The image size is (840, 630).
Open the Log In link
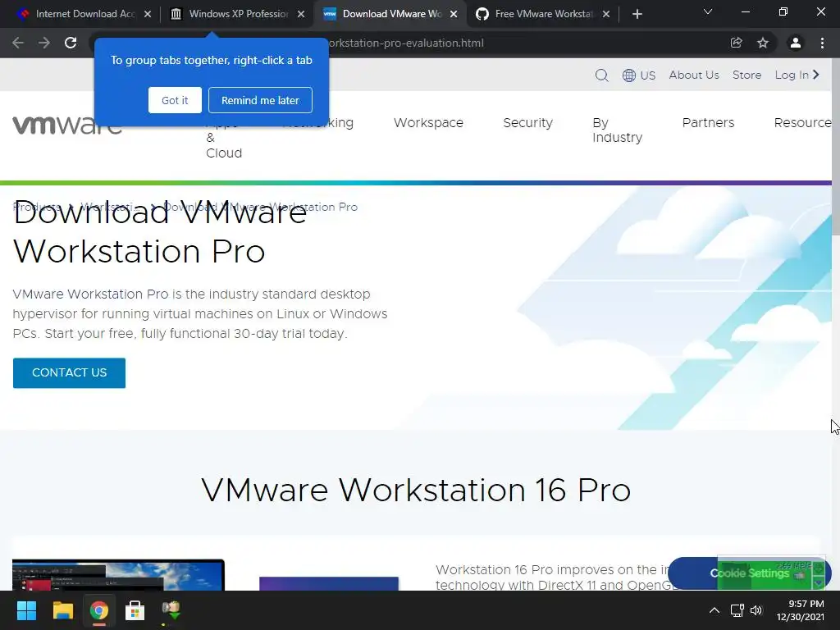coord(797,75)
